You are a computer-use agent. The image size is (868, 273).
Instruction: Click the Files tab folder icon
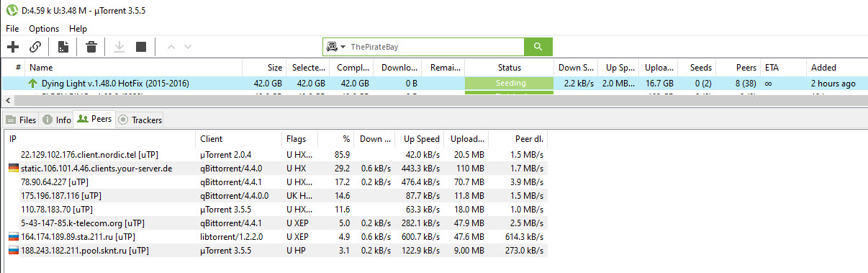pos(11,120)
